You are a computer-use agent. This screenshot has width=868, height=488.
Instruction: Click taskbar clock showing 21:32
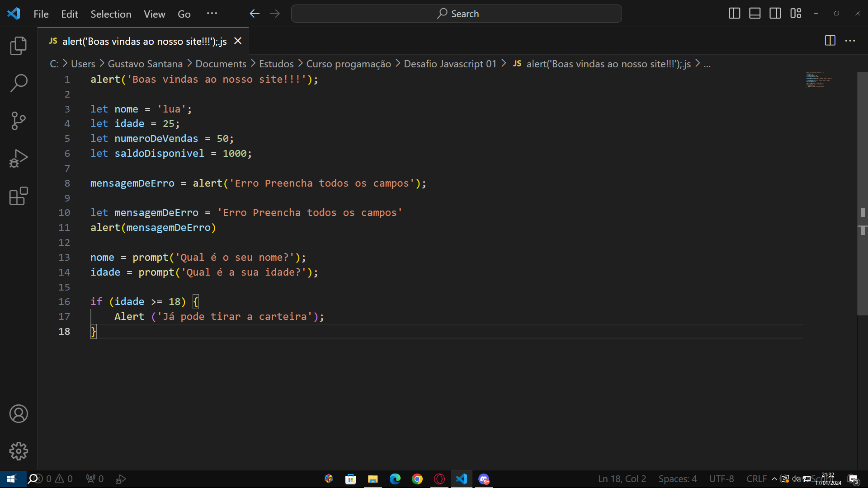click(828, 479)
